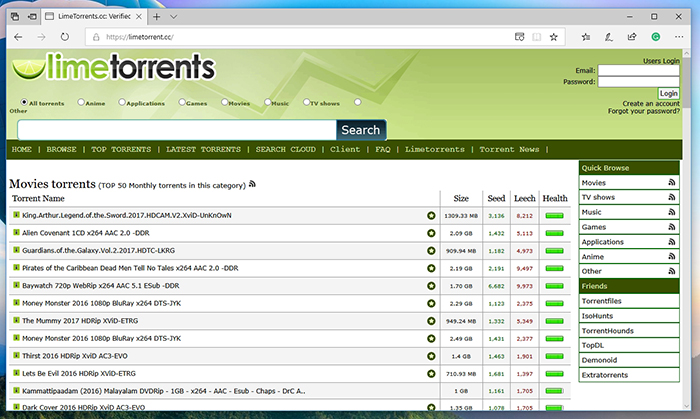
Task: Open the browser settings ellipsis menu
Action: pos(679,37)
